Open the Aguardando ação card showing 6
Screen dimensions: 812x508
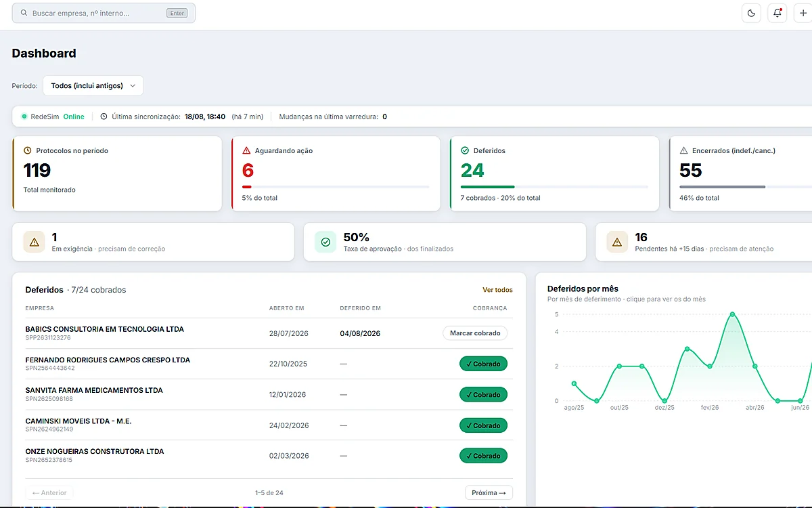point(336,173)
